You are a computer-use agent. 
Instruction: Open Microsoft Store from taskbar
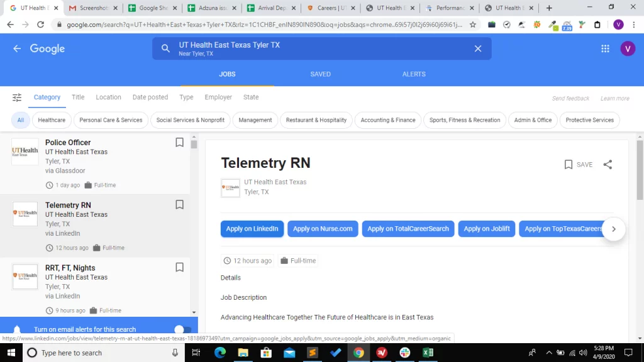tap(266, 353)
